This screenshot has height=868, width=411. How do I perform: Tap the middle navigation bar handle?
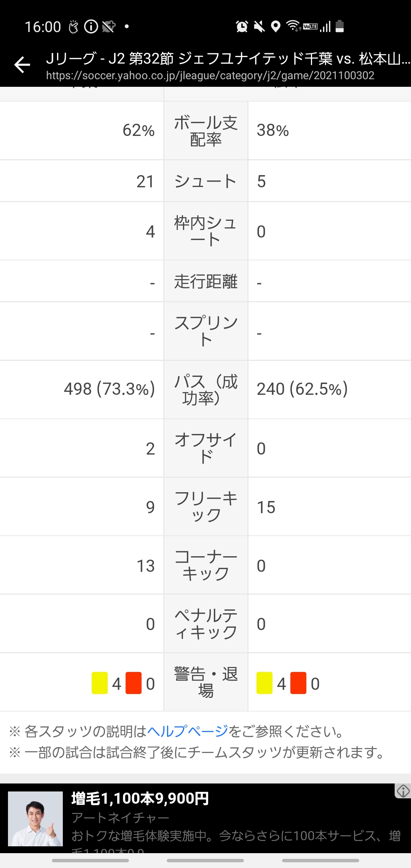[205, 860]
